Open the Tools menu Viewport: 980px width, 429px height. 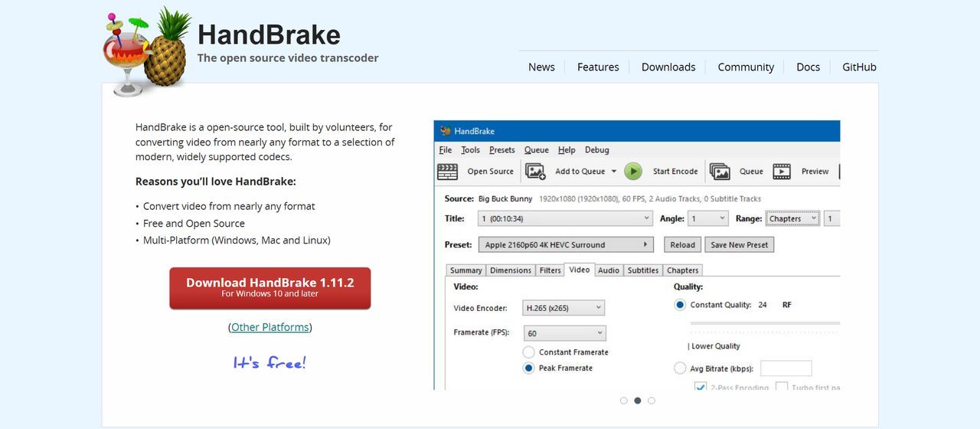click(470, 150)
